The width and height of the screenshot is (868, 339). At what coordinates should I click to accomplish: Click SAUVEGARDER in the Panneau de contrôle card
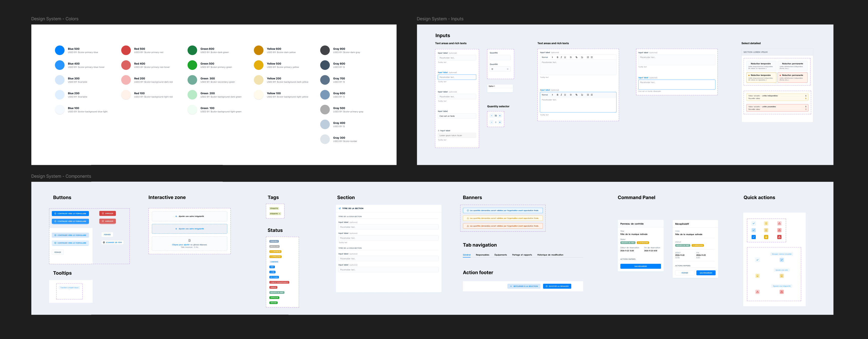point(641,266)
